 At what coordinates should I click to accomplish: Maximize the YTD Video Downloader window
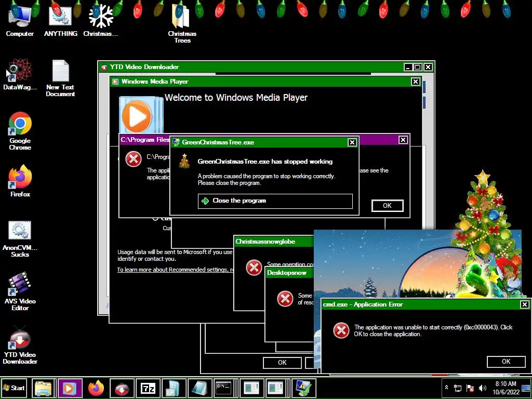pos(418,67)
